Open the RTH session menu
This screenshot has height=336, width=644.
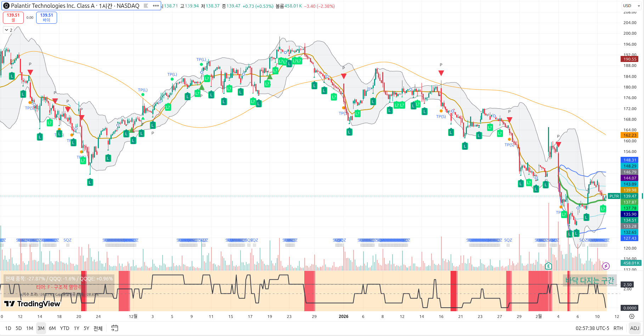[618, 328]
